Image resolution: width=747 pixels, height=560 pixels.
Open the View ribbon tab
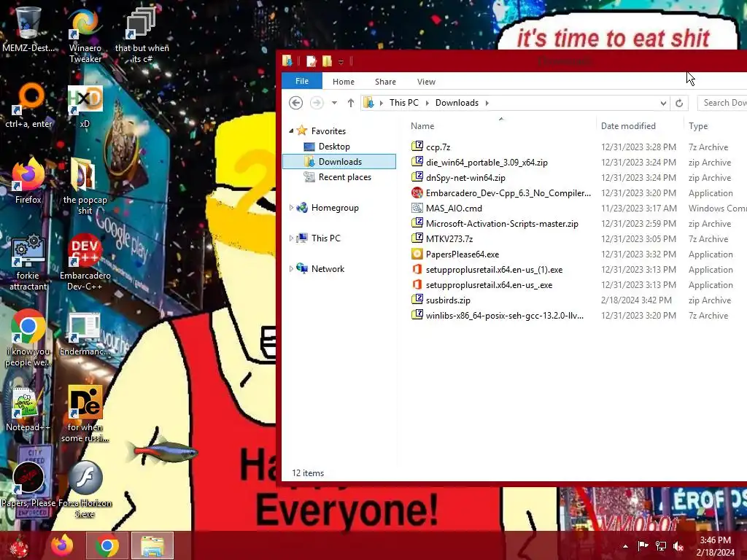[x=426, y=82]
